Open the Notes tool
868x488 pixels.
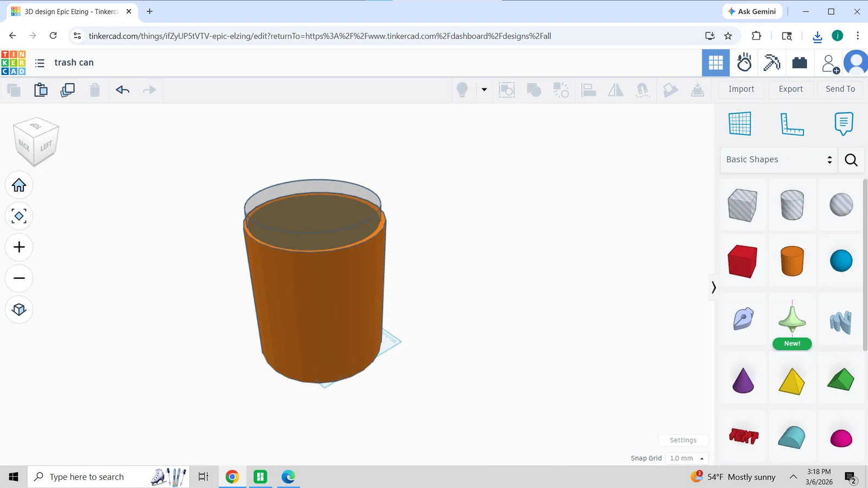point(843,124)
